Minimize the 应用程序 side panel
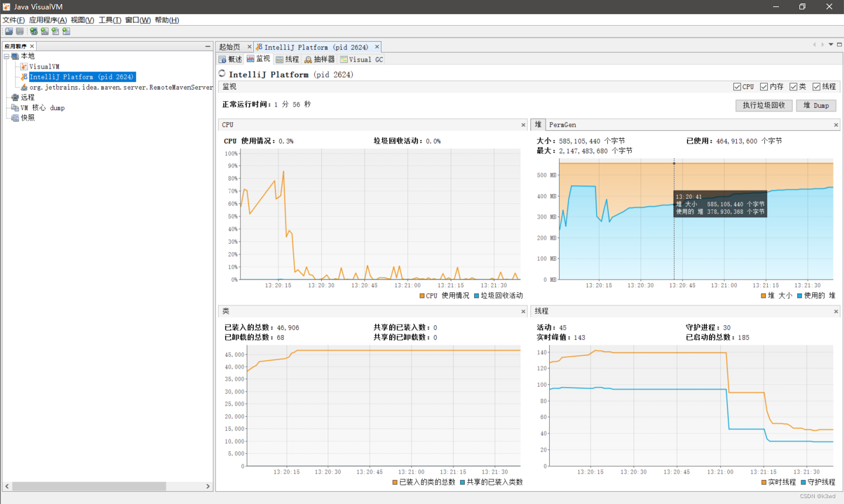Screen dimensions: 844x504 click(207, 46)
